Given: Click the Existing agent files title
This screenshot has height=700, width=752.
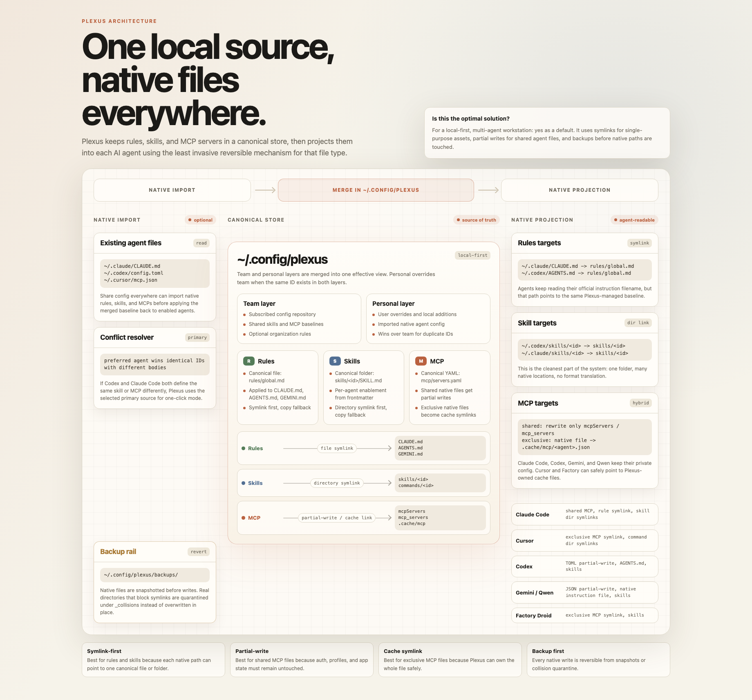Looking at the screenshot, I should [131, 243].
